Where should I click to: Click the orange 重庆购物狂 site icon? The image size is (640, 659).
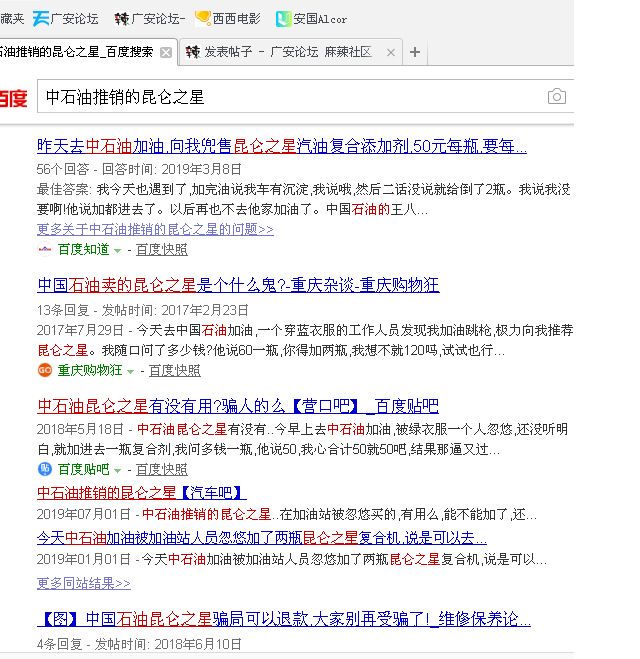[44, 370]
